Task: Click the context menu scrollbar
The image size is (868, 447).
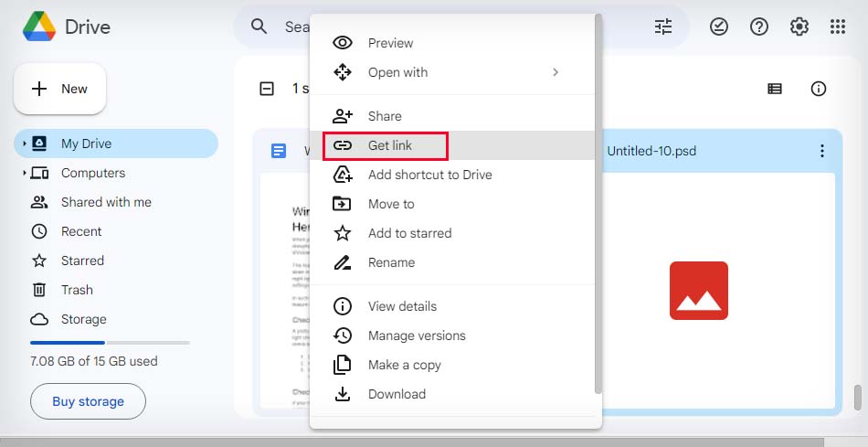Action: (x=598, y=205)
